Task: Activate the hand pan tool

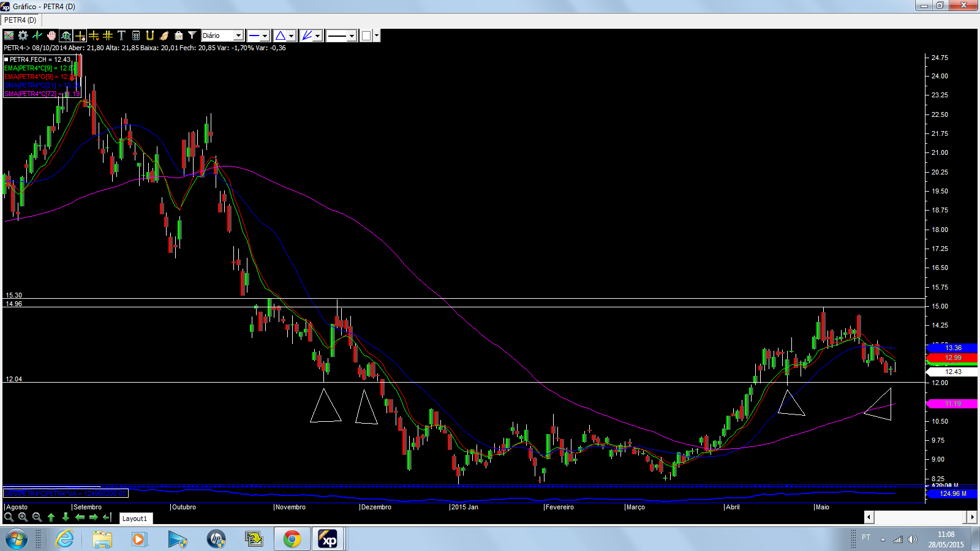Action: pos(51,36)
